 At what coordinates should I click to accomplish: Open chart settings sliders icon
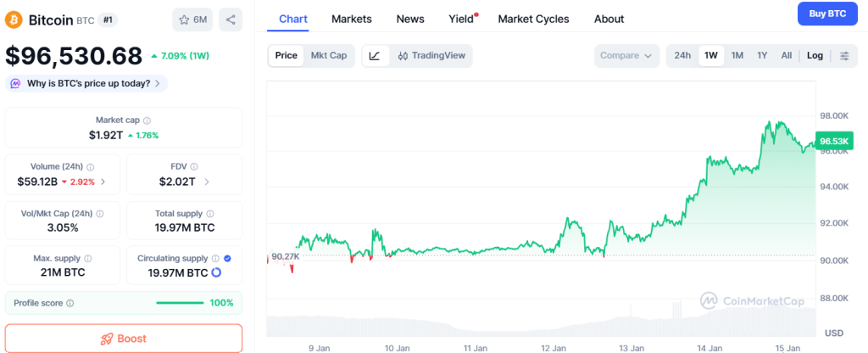coord(844,56)
